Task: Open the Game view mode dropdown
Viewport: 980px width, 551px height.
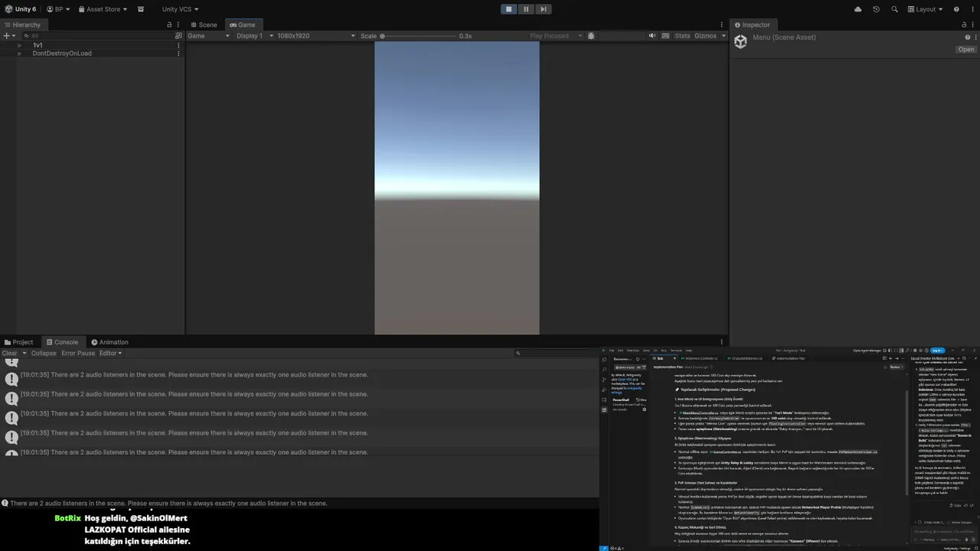Action: click(x=208, y=36)
